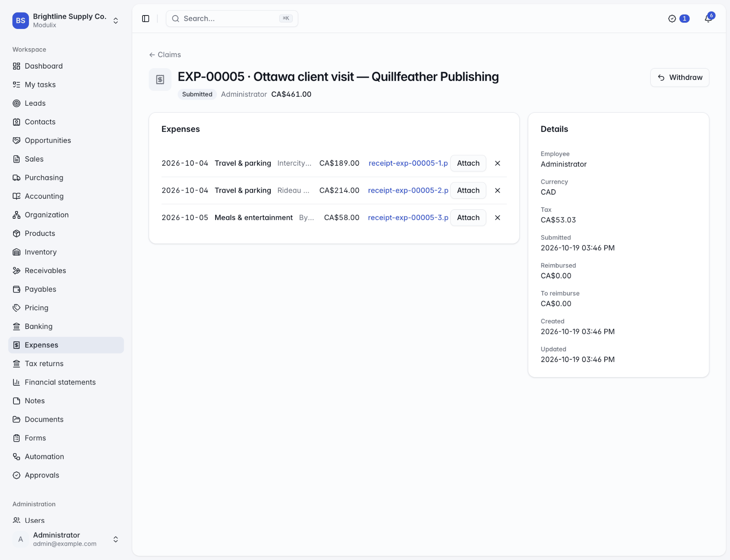This screenshot has width=730, height=560.
Task: Toggle the sidebar panel icon
Action: tap(146, 19)
